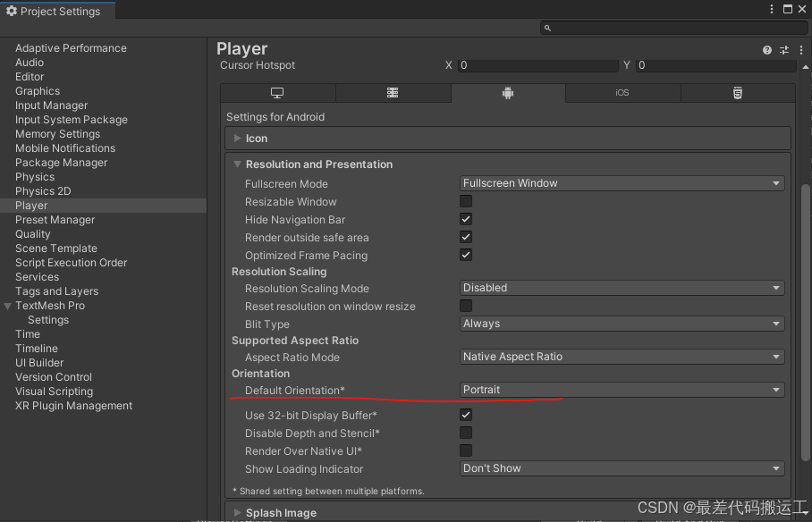Open the Player panel kebab menu
This screenshot has width=812, height=522.
coord(801,50)
